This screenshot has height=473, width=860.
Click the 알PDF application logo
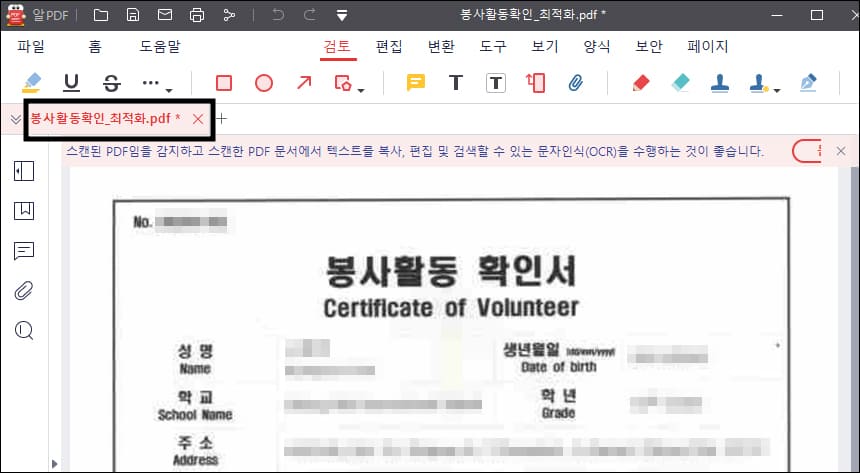coord(16,15)
